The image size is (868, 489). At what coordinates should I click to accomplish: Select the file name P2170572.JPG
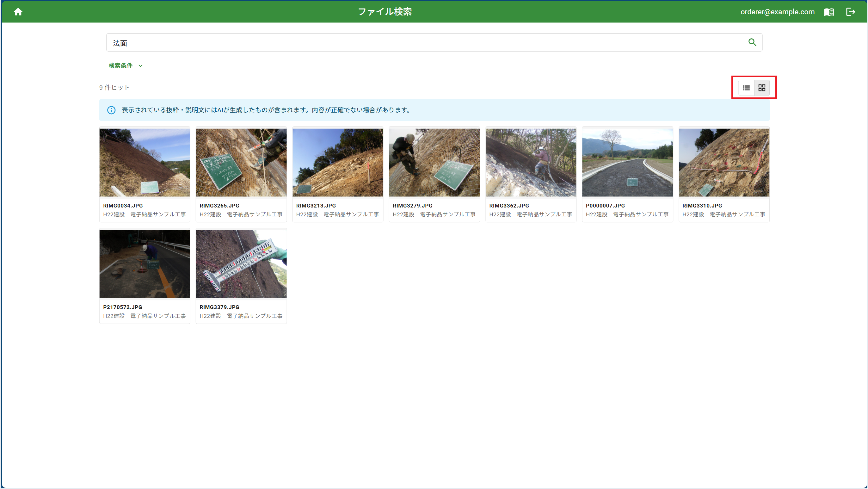click(123, 307)
